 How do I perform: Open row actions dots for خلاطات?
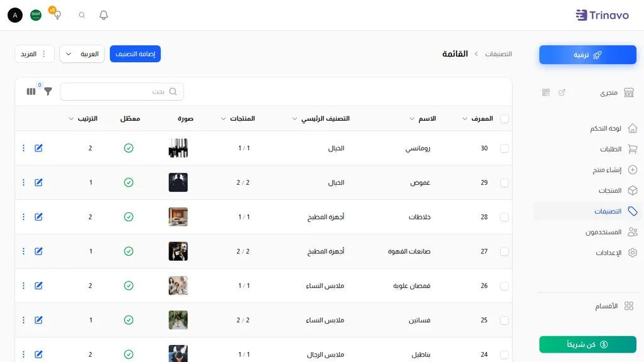point(23,217)
